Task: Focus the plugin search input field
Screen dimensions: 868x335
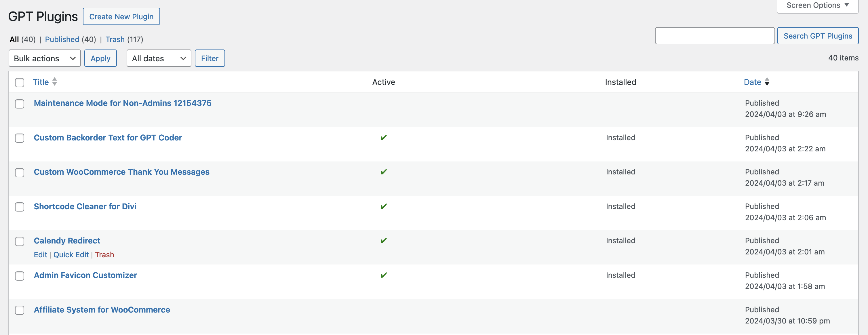Action: [714, 36]
